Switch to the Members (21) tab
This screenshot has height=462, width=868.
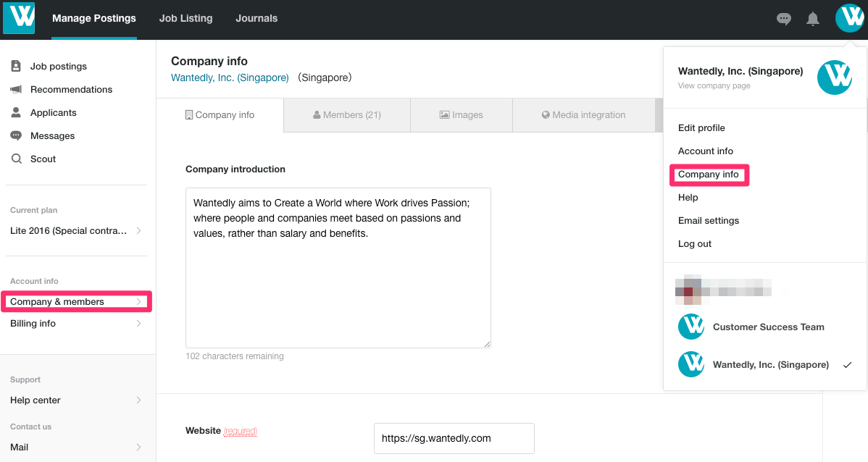[346, 114]
